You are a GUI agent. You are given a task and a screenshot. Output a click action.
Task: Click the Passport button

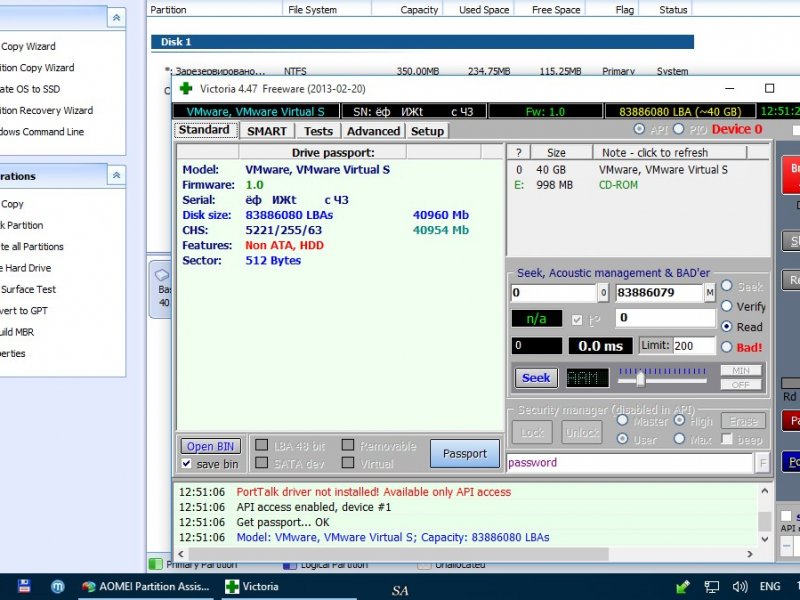pos(465,454)
